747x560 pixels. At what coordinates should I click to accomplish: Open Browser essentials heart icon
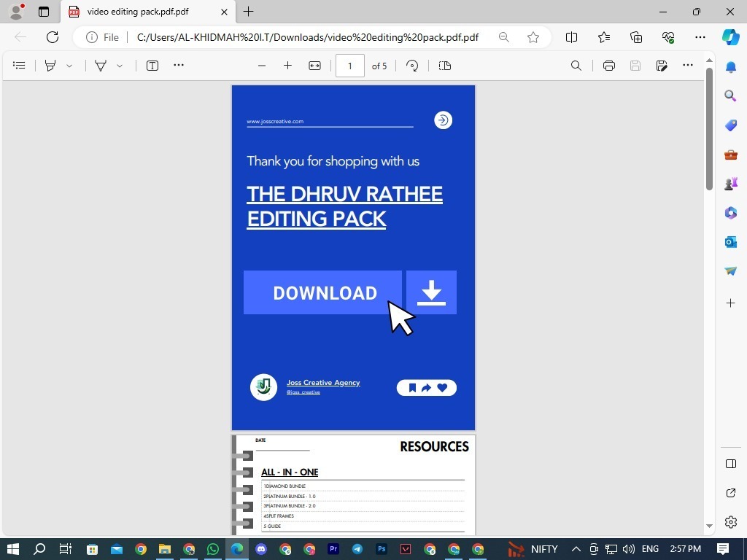tap(668, 37)
